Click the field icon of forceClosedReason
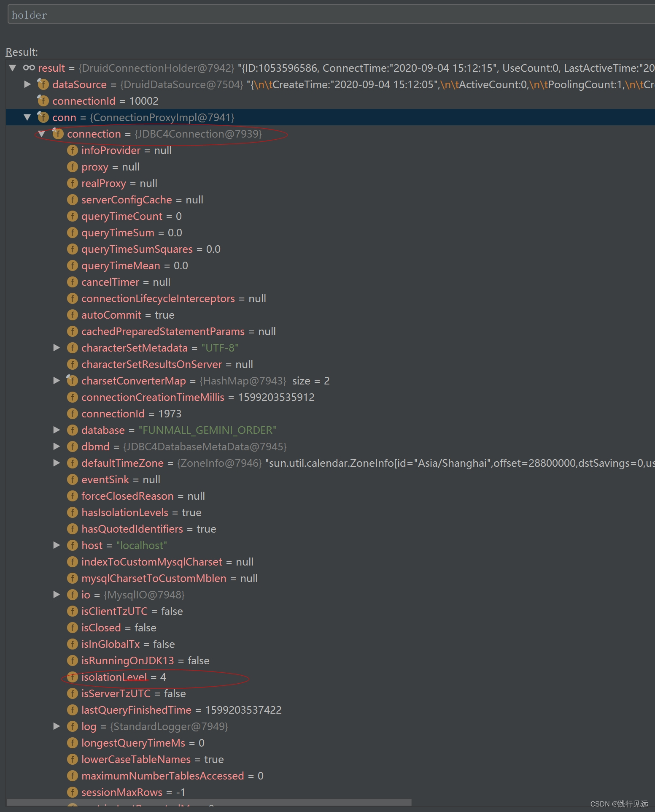This screenshot has width=655, height=812. [x=73, y=496]
